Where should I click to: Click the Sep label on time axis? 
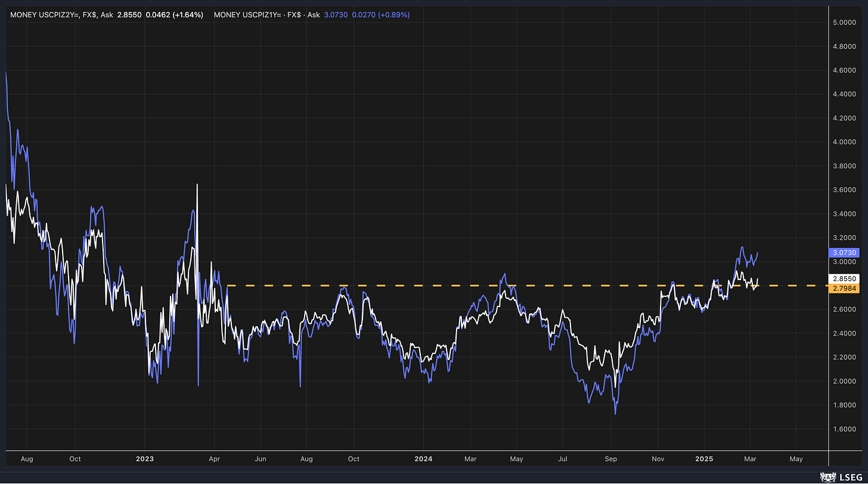point(610,459)
